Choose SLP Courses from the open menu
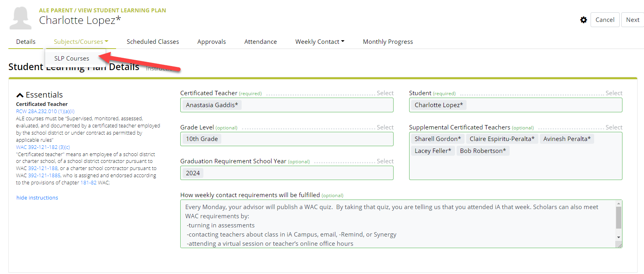Screen dimensions: 644x274 [x=72, y=58]
